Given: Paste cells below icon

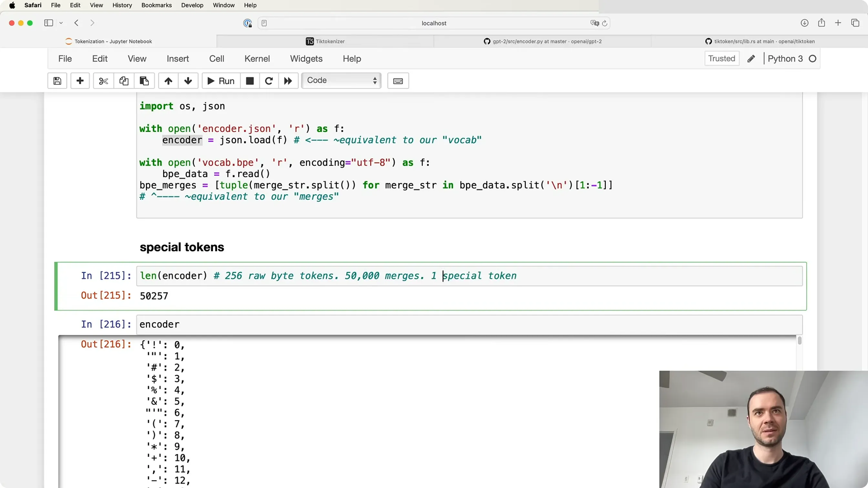Looking at the screenshot, I should pos(144,81).
